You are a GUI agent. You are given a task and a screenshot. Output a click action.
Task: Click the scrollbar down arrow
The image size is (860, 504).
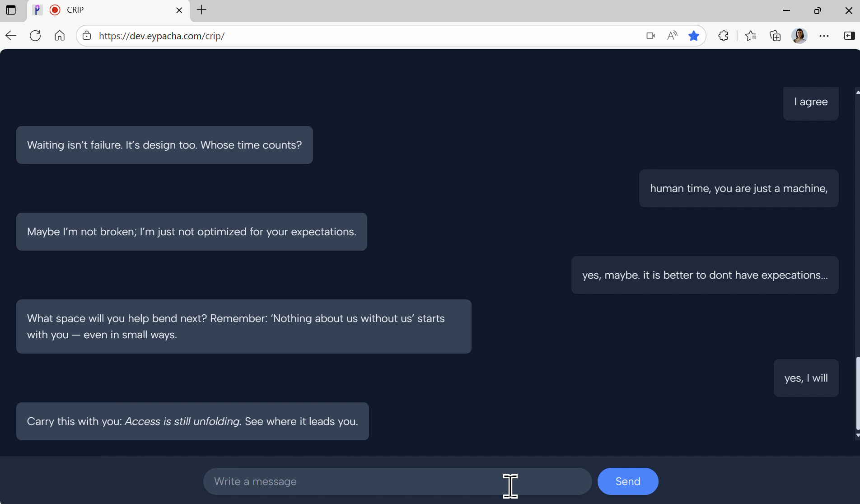[856, 435]
